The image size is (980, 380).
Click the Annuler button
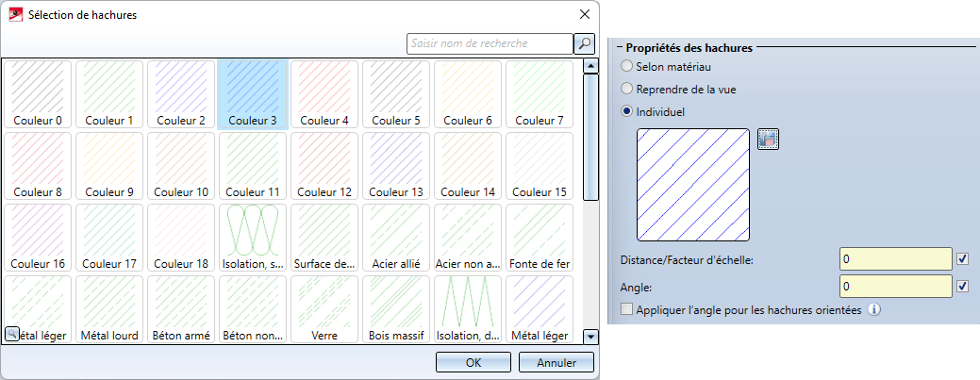pos(556,362)
